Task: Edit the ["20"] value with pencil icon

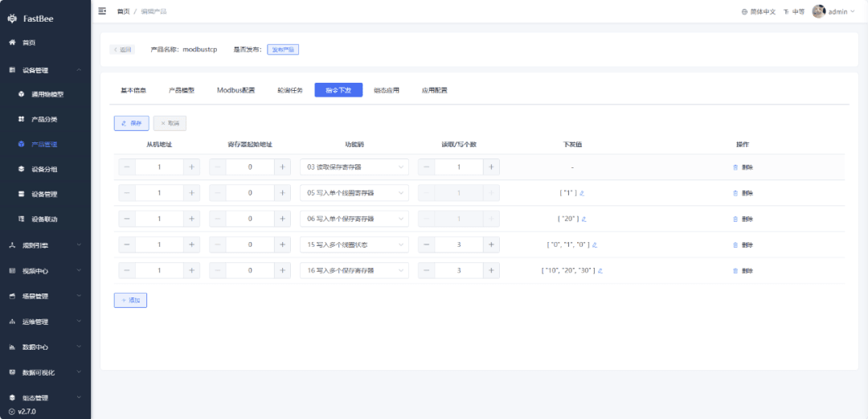Action: click(584, 219)
